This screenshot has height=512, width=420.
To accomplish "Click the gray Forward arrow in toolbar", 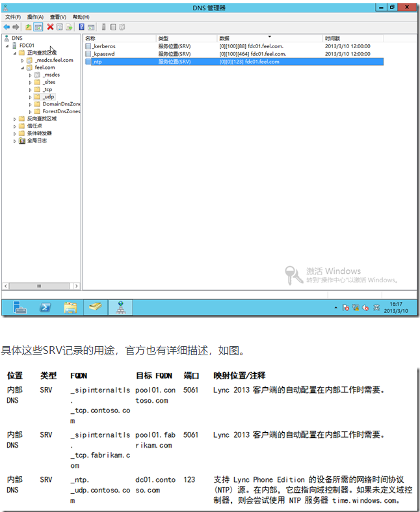I will (16, 27).
